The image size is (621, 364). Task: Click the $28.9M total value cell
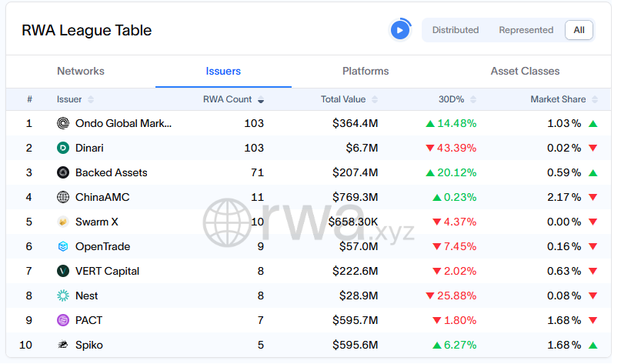click(x=359, y=296)
